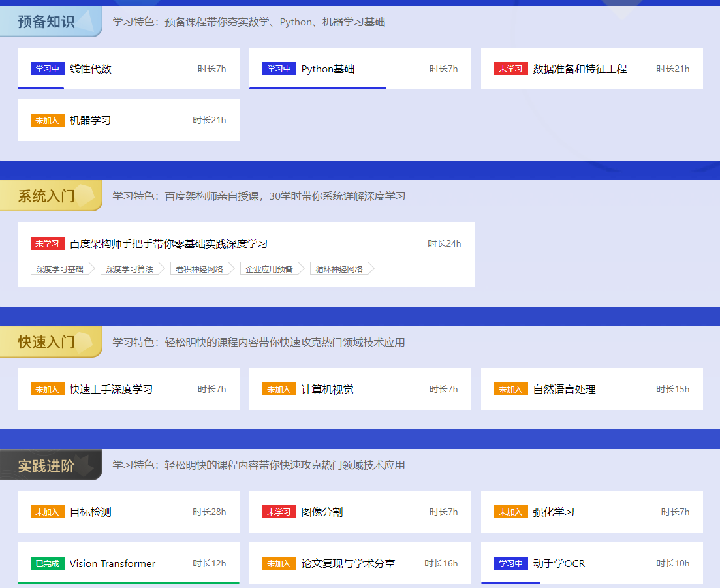Screen dimensions: 720x588
Task: Open the 强化学习 course
Action: (x=592, y=512)
